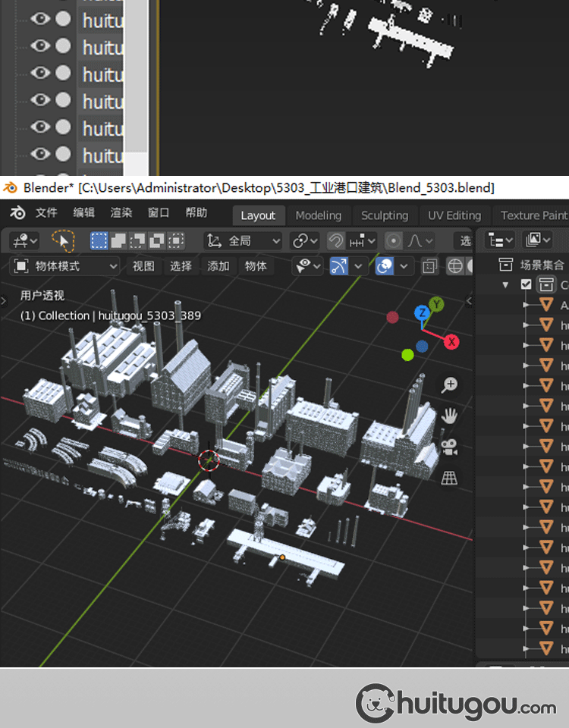
Task: Select the tweak cursor select tool icon
Action: click(x=64, y=241)
